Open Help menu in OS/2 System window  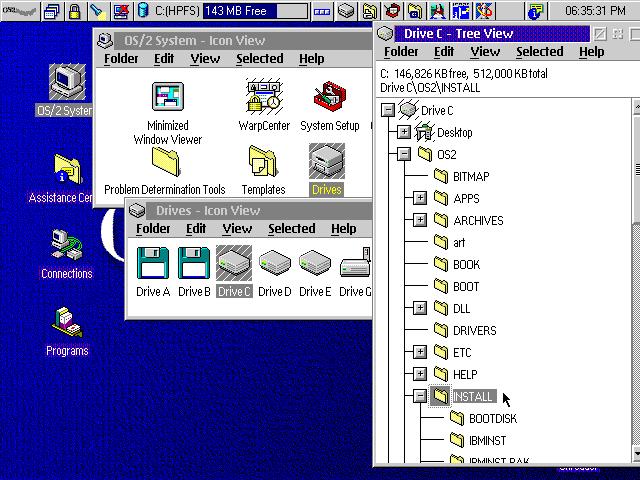click(x=311, y=59)
